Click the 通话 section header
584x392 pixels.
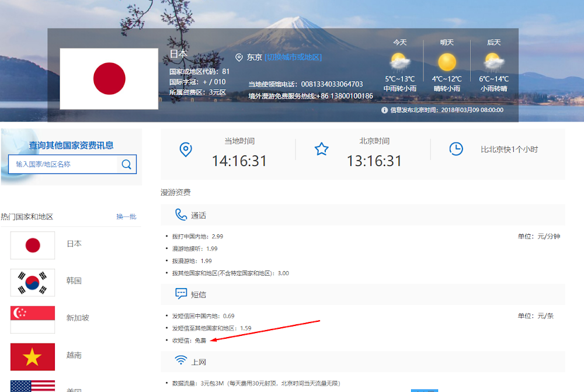[363, 215]
